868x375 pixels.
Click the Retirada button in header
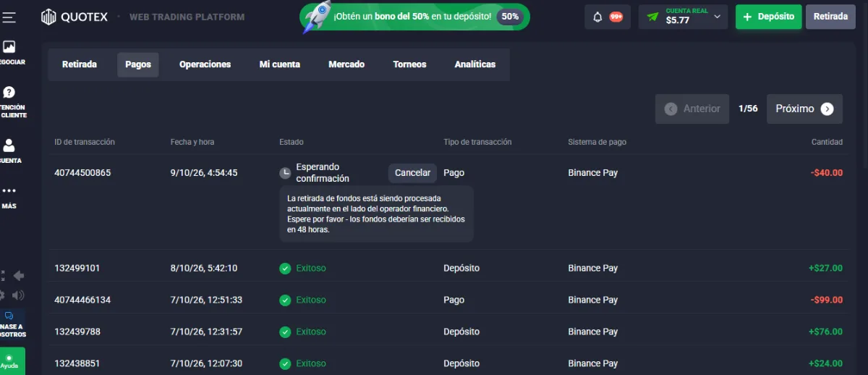[830, 17]
